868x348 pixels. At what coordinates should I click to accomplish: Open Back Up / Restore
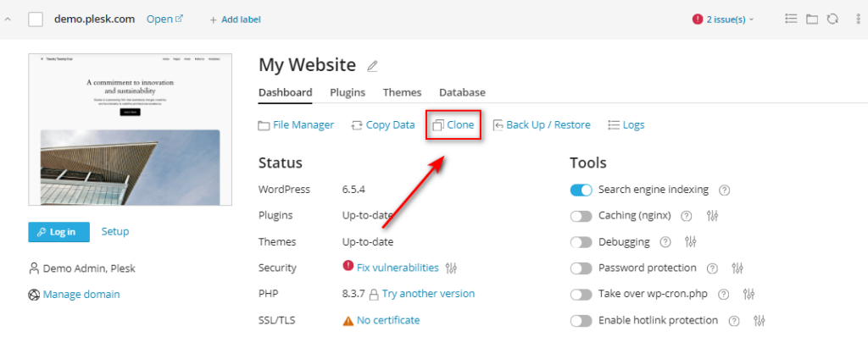542,125
